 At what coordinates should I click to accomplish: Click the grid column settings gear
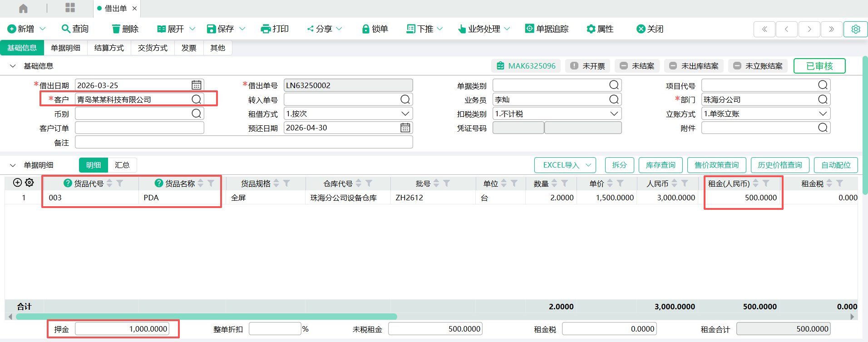[x=30, y=183]
